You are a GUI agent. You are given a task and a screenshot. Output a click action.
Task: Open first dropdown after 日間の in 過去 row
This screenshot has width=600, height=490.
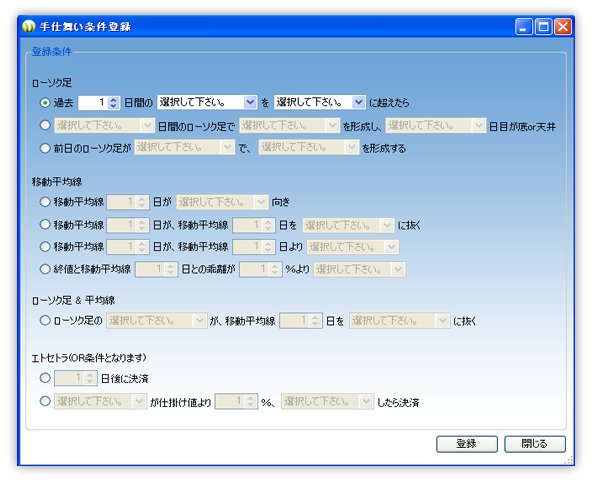point(207,102)
